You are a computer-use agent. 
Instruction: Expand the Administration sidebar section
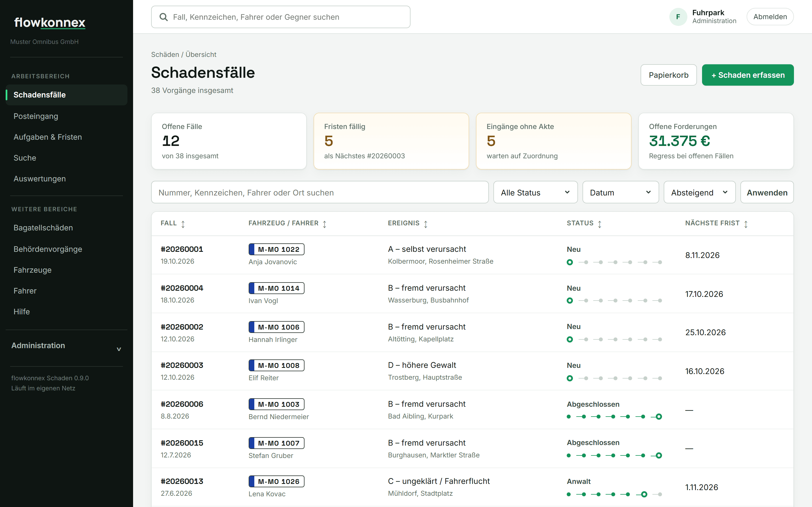(67, 346)
